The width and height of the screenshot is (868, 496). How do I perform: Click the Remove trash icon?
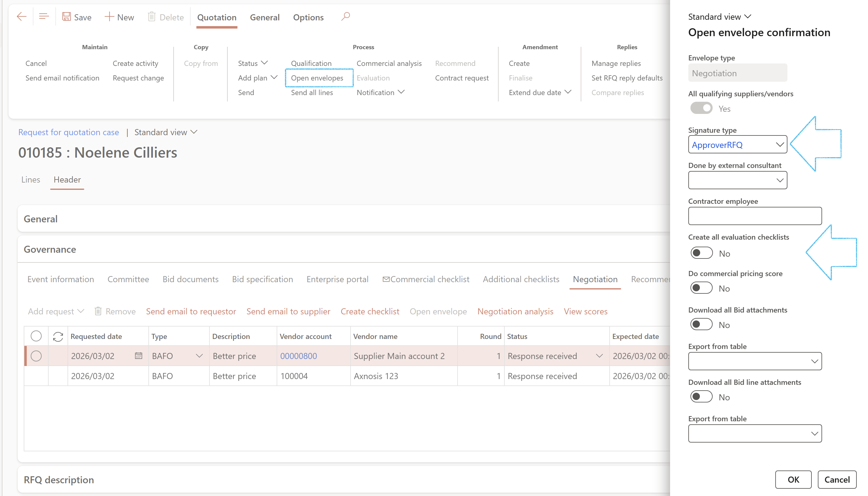pyautogui.click(x=98, y=311)
